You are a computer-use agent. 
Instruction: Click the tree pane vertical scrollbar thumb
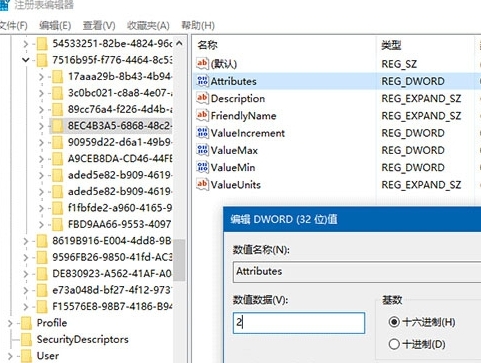[x=179, y=260]
